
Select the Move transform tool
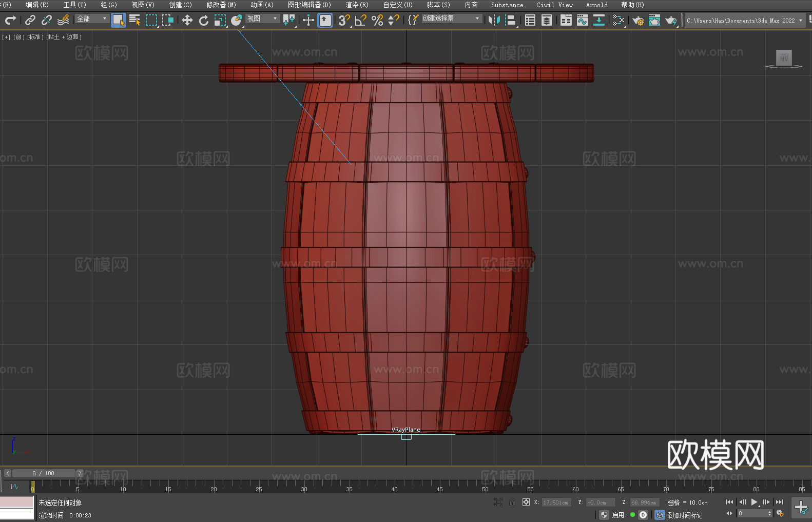click(187, 21)
